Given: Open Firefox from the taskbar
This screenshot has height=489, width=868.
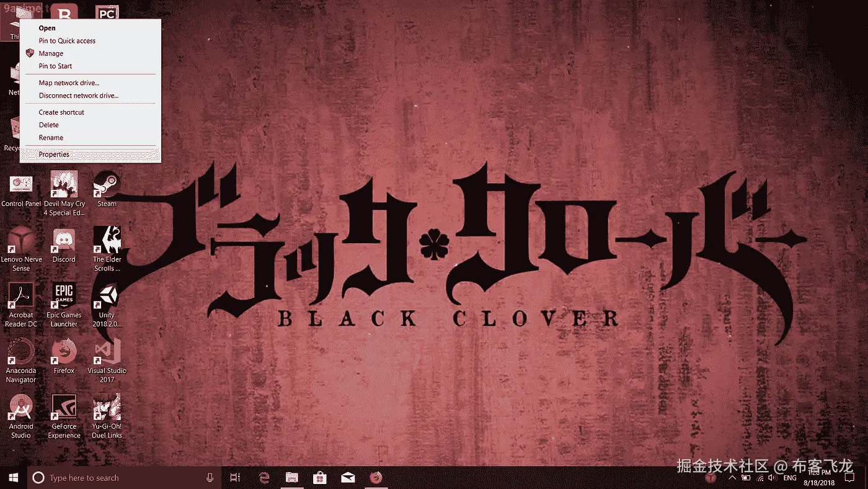Looking at the screenshot, I should click(x=376, y=478).
